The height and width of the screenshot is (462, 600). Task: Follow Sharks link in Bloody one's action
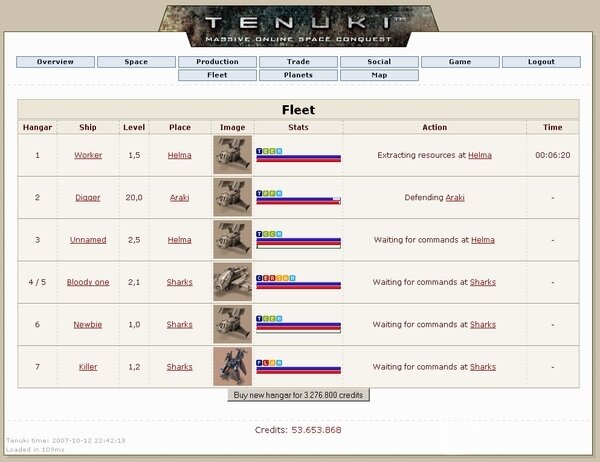pos(483,282)
